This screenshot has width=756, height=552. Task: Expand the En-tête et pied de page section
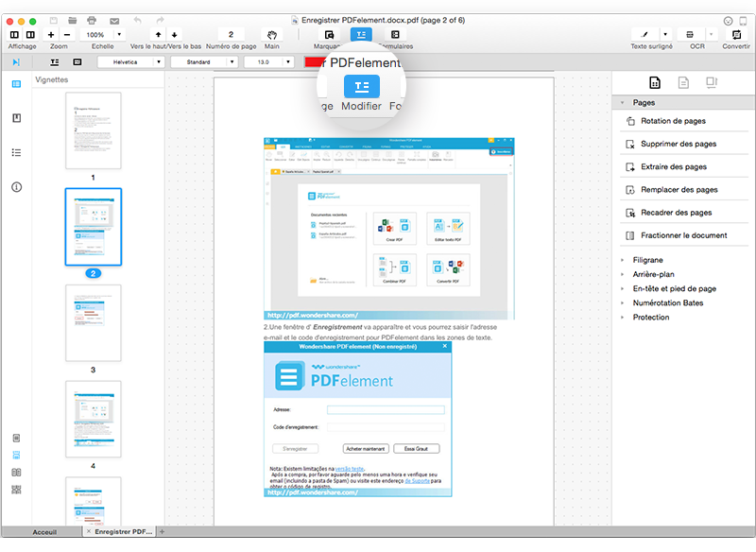click(x=623, y=289)
